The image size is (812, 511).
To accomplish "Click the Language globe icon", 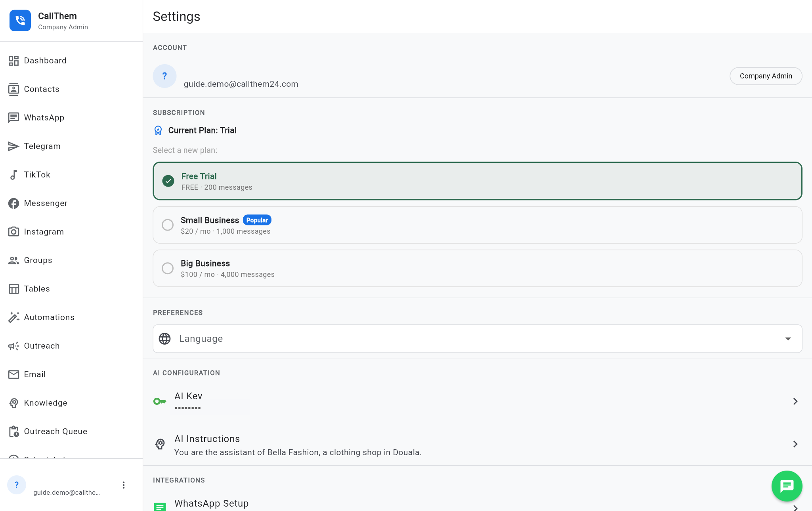I will [164, 339].
